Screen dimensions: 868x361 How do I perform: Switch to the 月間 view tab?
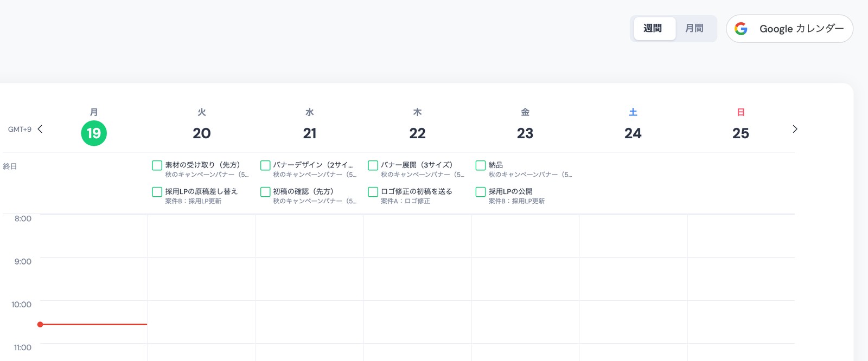click(x=694, y=28)
